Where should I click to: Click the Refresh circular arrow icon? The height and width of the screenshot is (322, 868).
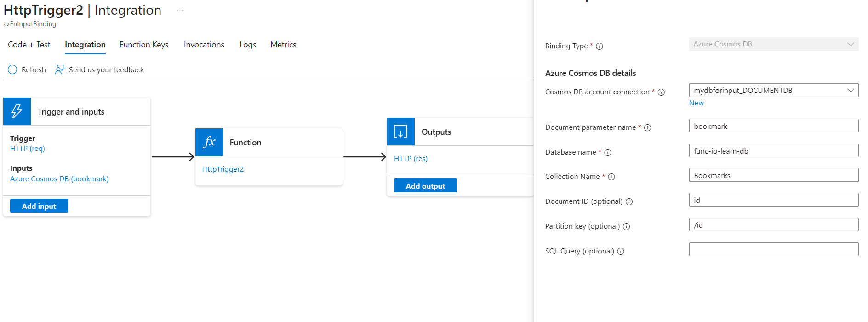click(12, 69)
